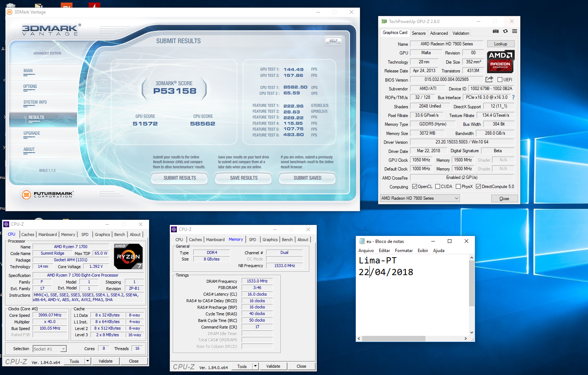Toggle the OpenCL checkbox
Screen dimensions: 588x375
click(x=414, y=187)
